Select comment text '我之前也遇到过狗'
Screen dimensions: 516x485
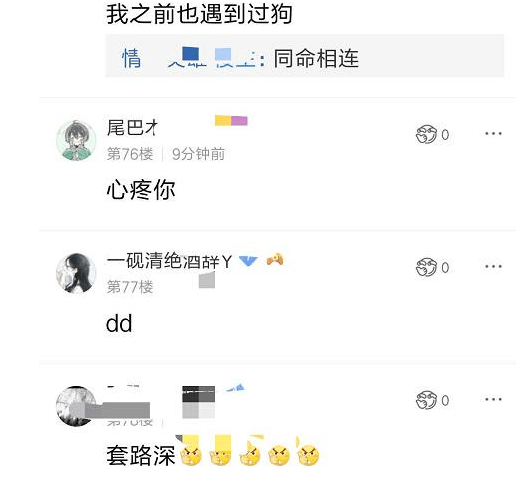point(199,14)
